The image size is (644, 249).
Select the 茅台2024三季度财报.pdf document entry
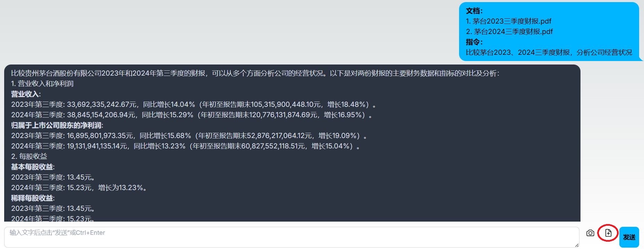click(x=509, y=32)
